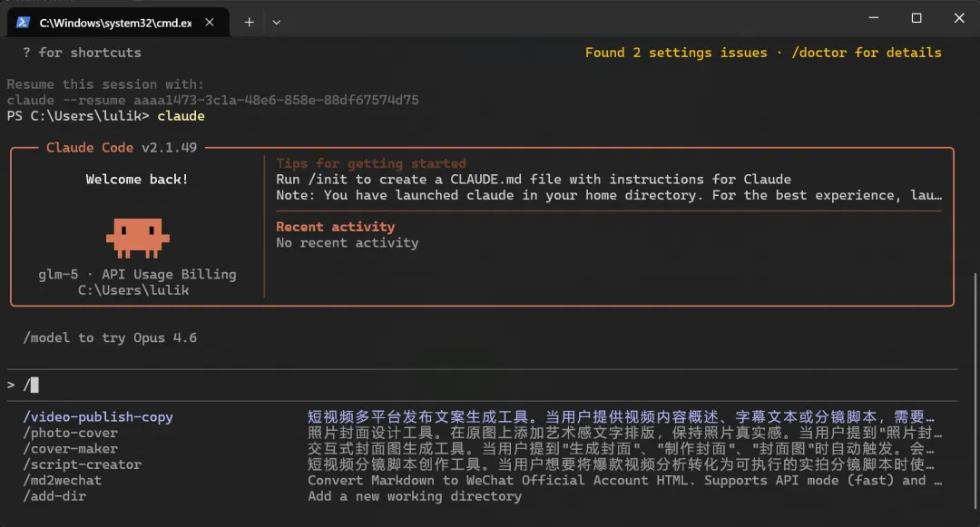Click the 'glm-5 · API Usage Billing' text
Screen dimensions: 980x527
[138, 274]
